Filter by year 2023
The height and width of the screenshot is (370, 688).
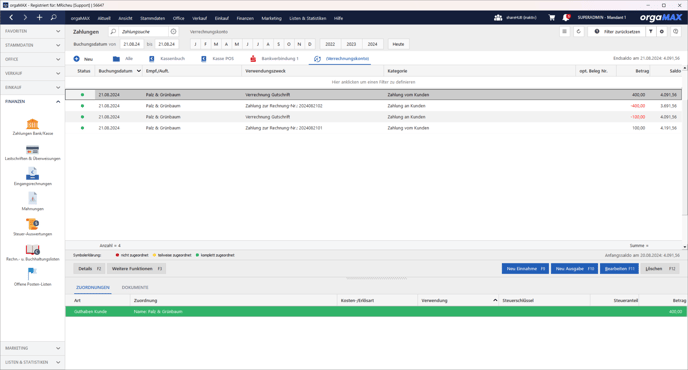pyautogui.click(x=351, y=44)
